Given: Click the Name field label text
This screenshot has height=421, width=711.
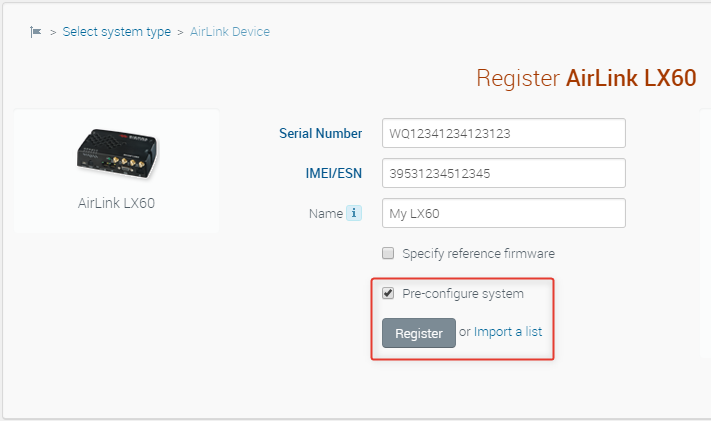Looking at the screenshot, I should [325, 213].
